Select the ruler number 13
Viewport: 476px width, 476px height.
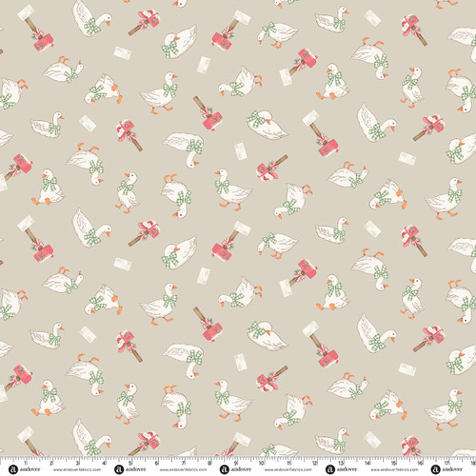pyautogui.click(x=341, y=464)
